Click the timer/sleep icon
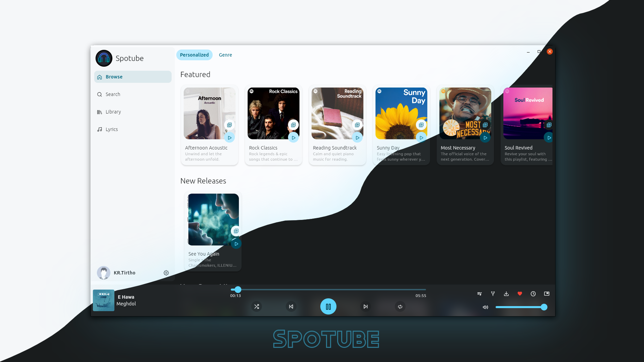The image size is (644, 362). pyautogui.click(x=533, y=294)
